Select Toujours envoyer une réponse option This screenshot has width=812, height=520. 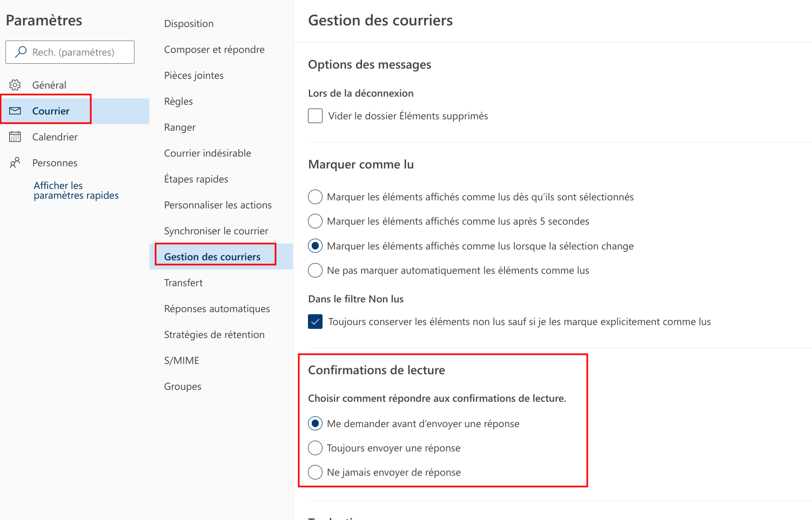point(316,448)
